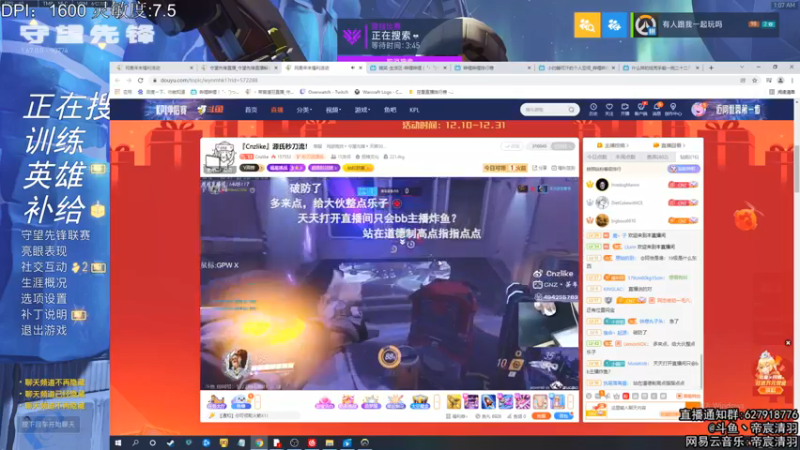The height and width of the screenshot is (450, 800).
Task: Open the 游戏 dropdown in Douyu nav
Action: 362,110
